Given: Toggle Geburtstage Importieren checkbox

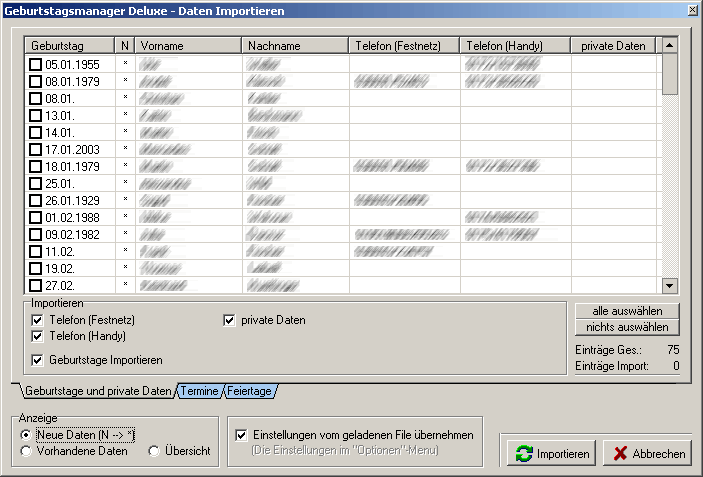Looking at the screenshot, I should click(x=38, y=360).
